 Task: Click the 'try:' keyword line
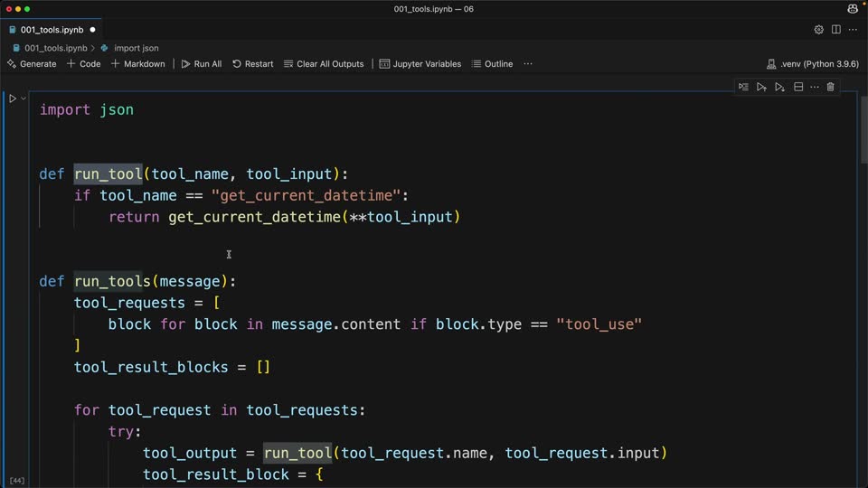125,432
